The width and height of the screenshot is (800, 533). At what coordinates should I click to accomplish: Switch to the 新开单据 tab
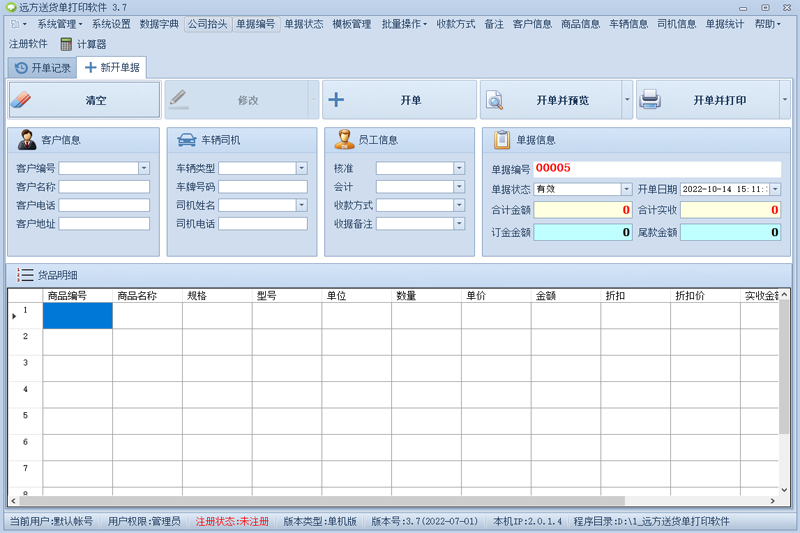point(112,67)
